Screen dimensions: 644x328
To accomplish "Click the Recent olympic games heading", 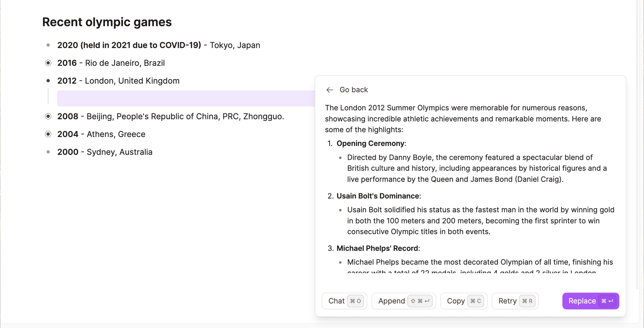I will pos(107,22).
